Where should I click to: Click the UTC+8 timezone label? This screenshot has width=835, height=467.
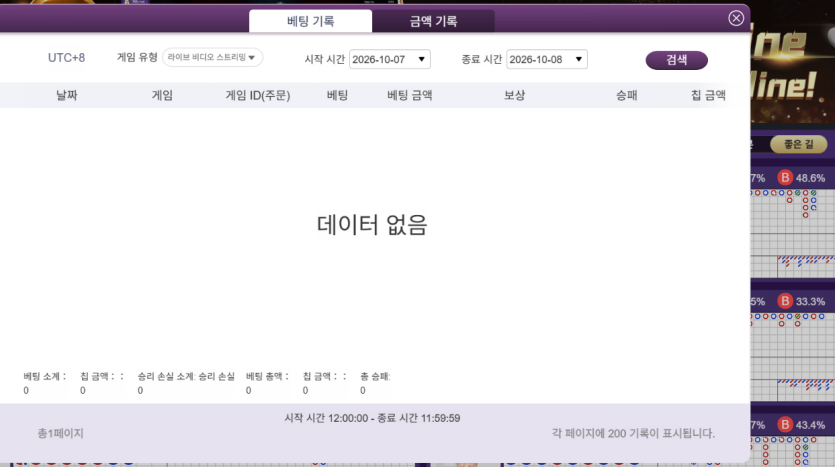tap(67, 58)
